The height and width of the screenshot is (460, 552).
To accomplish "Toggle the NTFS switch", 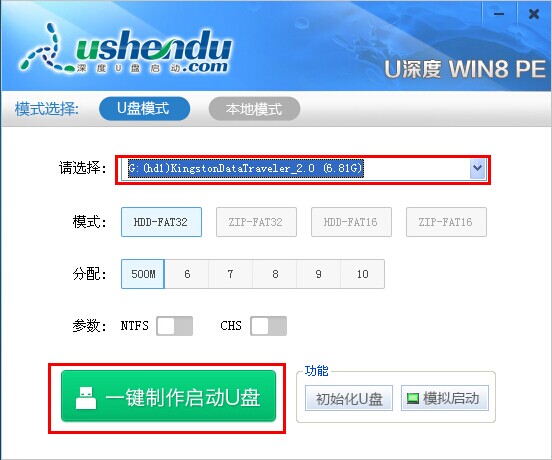I will 175,326.
